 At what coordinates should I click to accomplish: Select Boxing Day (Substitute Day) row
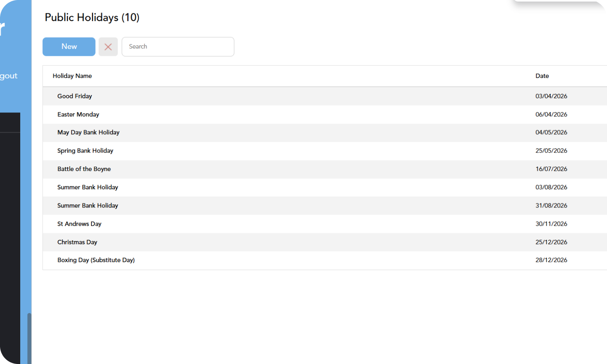click(x=325, y=260)
